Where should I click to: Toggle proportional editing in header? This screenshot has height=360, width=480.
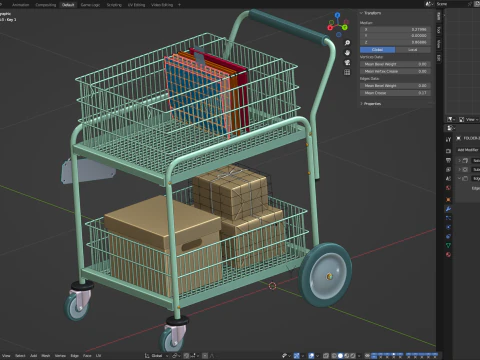(205, 356)
